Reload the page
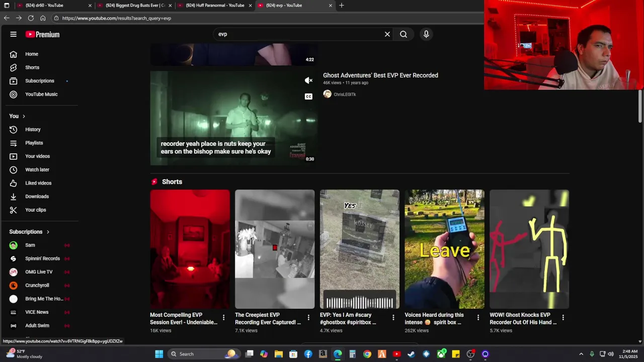Image resolution: width=644 pixels, height=362 pixels. 31,18
